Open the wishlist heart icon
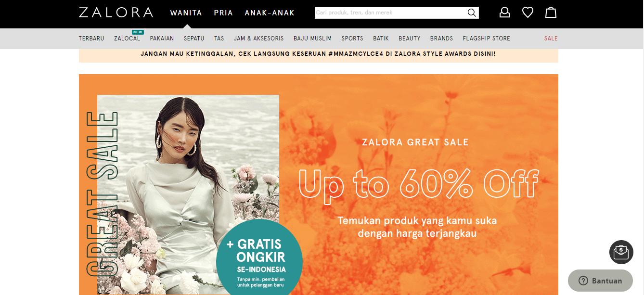 point(528,13)
